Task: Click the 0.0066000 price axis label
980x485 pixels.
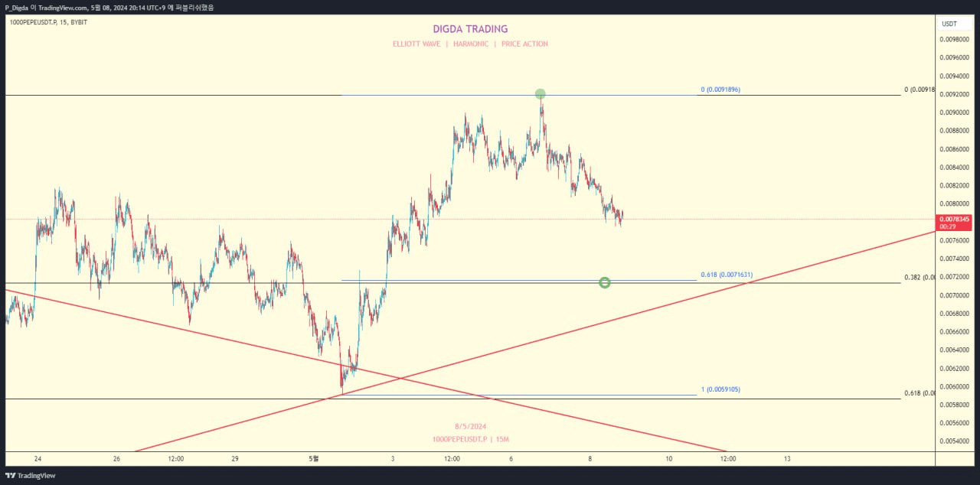Action: point(955,332)
